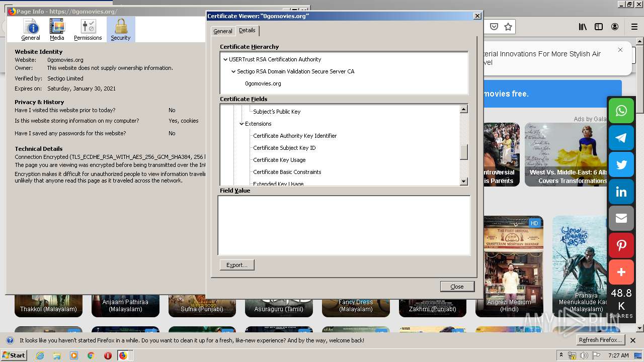Open West Vs. Middle-East ad thumbnail
This screenshot has width=644, height=362.
click(x=566, y=154)
